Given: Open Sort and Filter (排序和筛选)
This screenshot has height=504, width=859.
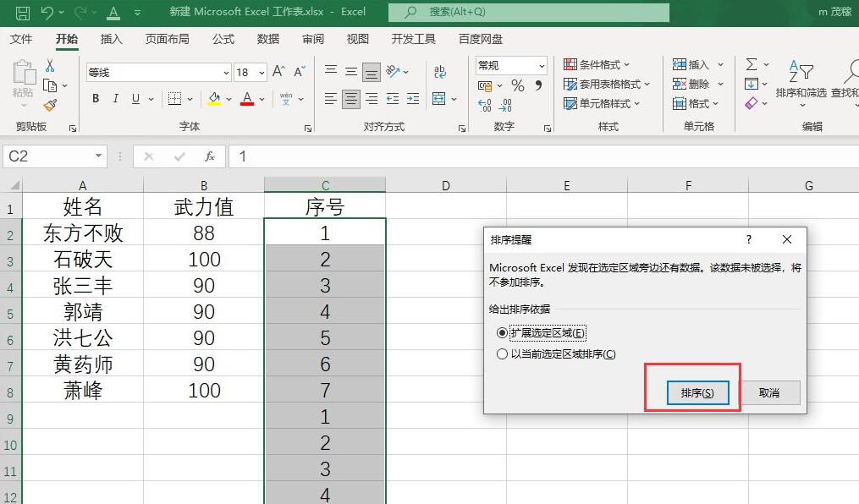Looking at the screenshot, I should [x=801, y=82].
